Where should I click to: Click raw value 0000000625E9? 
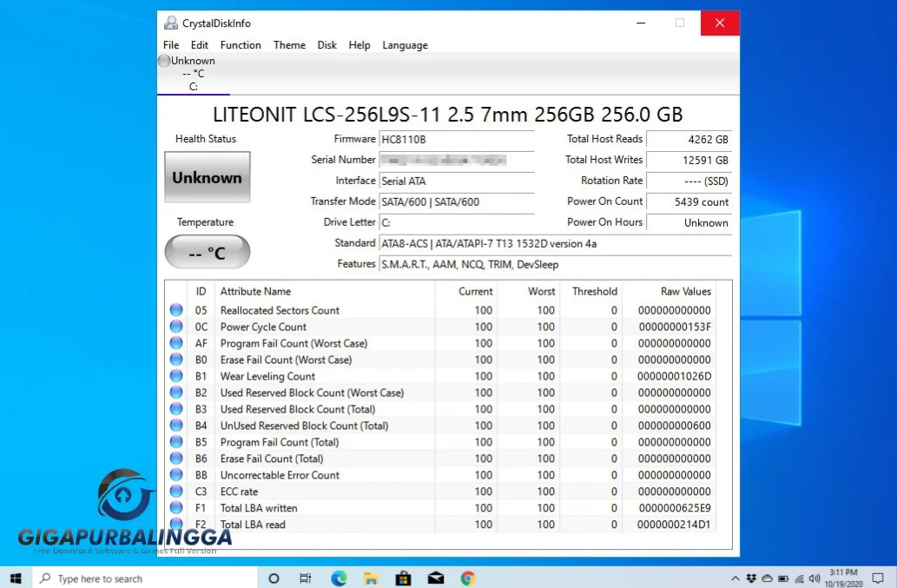pyautogui.click(x=675, y=508)
